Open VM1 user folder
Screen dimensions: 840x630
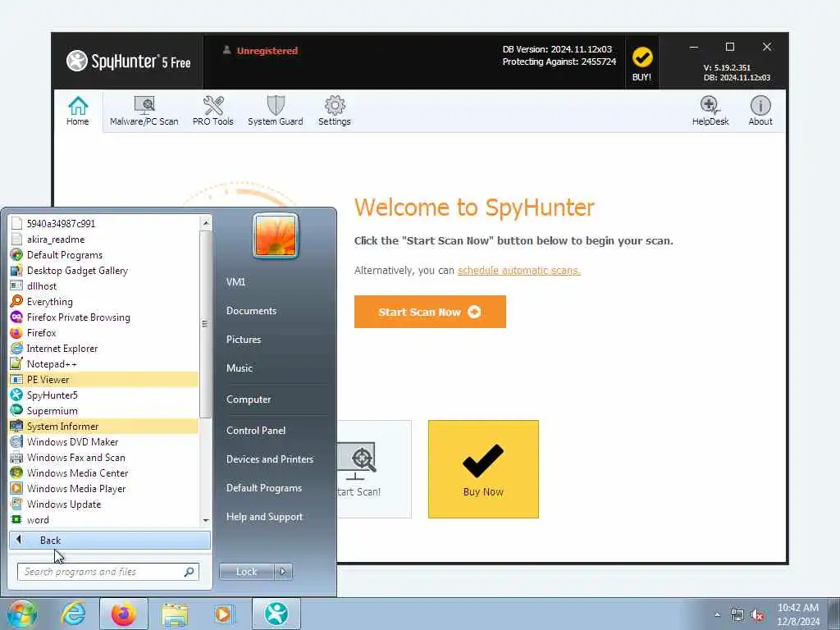click(235, 282)
